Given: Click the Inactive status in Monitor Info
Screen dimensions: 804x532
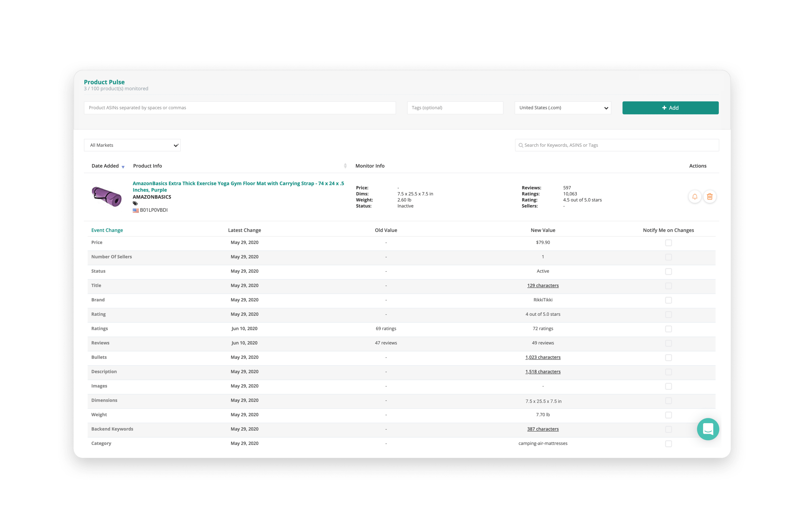Looking at the screenshot, I should (405, 206).
